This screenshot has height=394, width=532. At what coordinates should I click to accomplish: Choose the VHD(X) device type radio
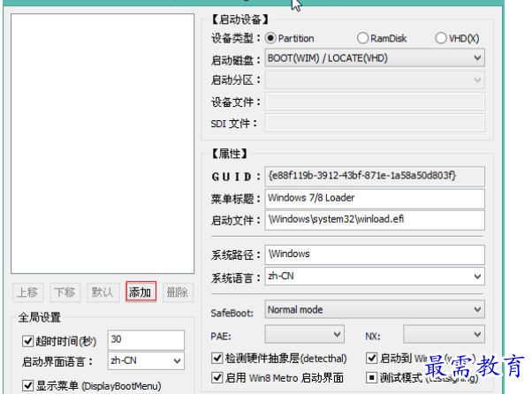(441, 38)
